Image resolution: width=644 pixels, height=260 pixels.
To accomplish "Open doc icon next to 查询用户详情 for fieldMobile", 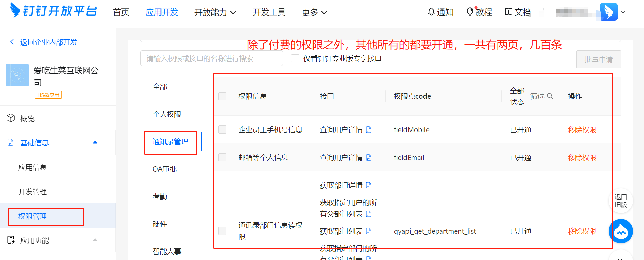I will [369, 130].
